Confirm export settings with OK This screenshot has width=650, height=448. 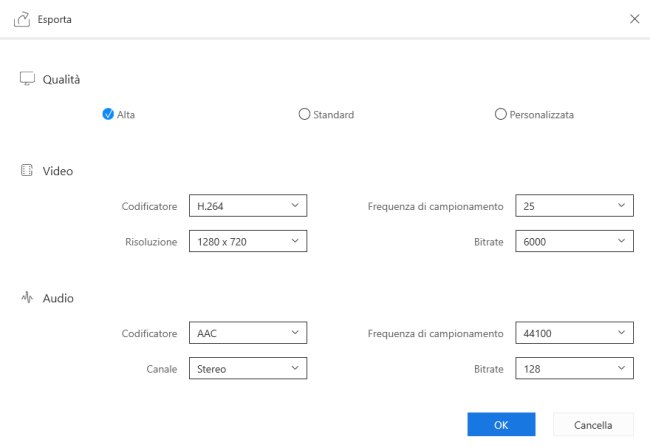(501, 424)
